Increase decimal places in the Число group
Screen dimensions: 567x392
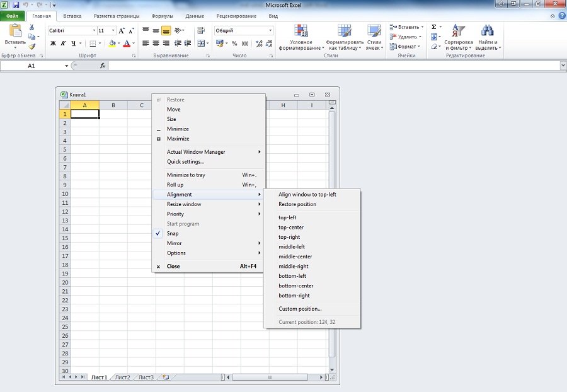(x=259, y=43)
